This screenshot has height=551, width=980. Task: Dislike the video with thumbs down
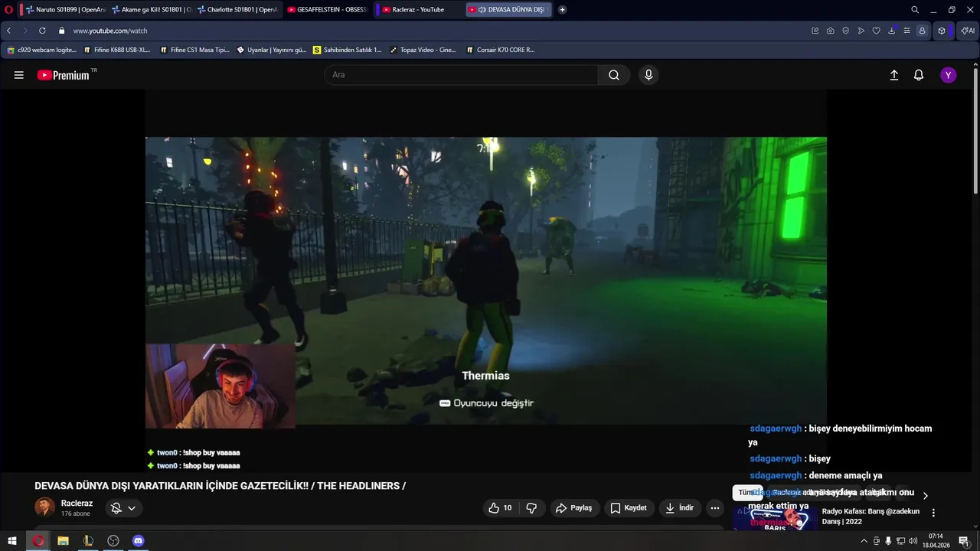(x=531, y=507)
